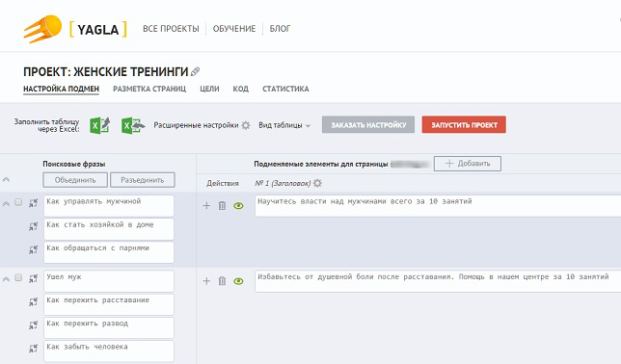The image size is (621, 364).
Task: Click the Yagla comet logo
Action: click(42, 29)
